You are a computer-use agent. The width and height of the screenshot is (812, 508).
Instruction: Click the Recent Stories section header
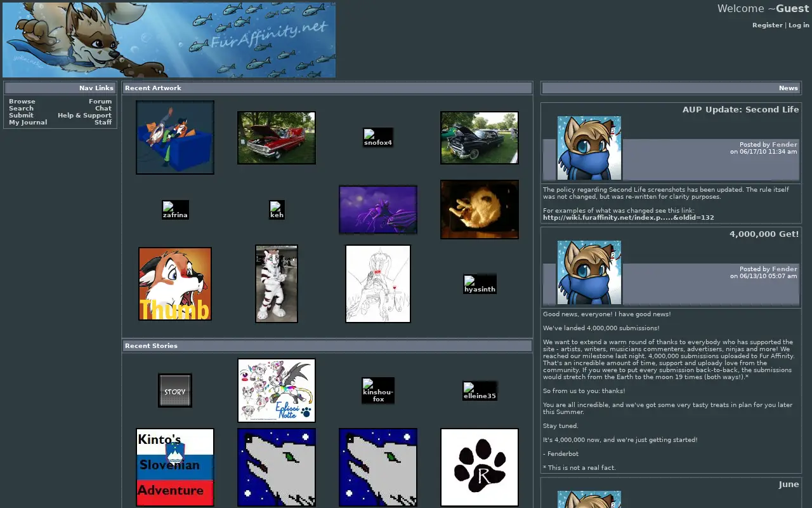[327, 346]
